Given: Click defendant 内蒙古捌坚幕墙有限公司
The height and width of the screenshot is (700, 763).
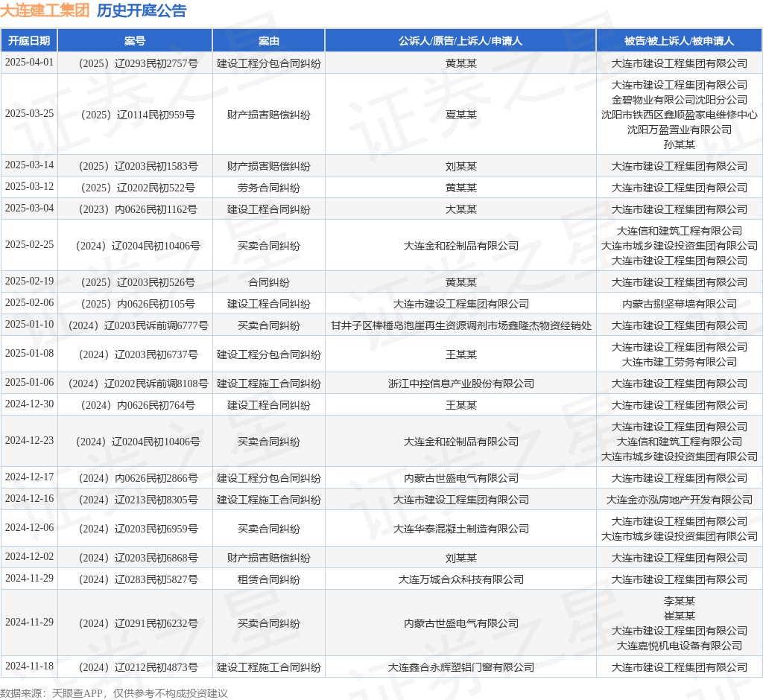Looking at the screenshot, I should point(680,304).
